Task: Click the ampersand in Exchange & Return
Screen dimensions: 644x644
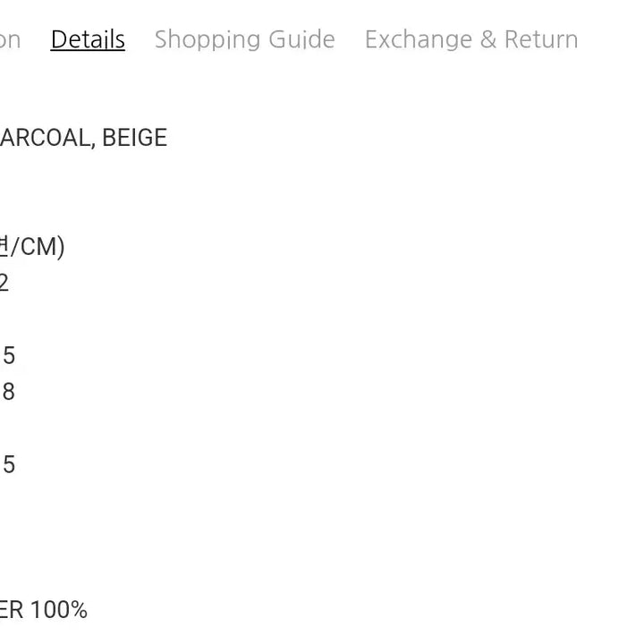Action: [x=487, y=39]
